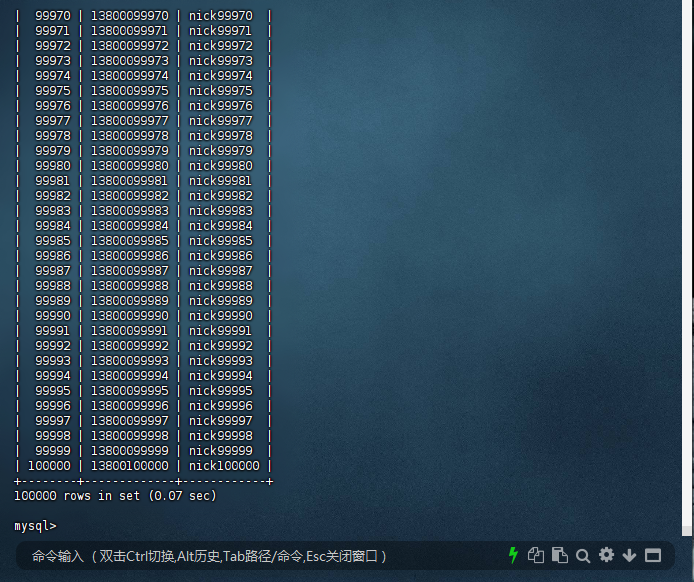
Task: Click the copy icon in command bar
Action: (536, 555)
